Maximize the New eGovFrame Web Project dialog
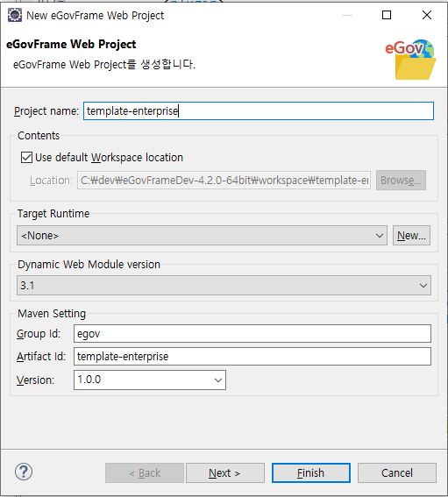 click(x=387, y=15)
